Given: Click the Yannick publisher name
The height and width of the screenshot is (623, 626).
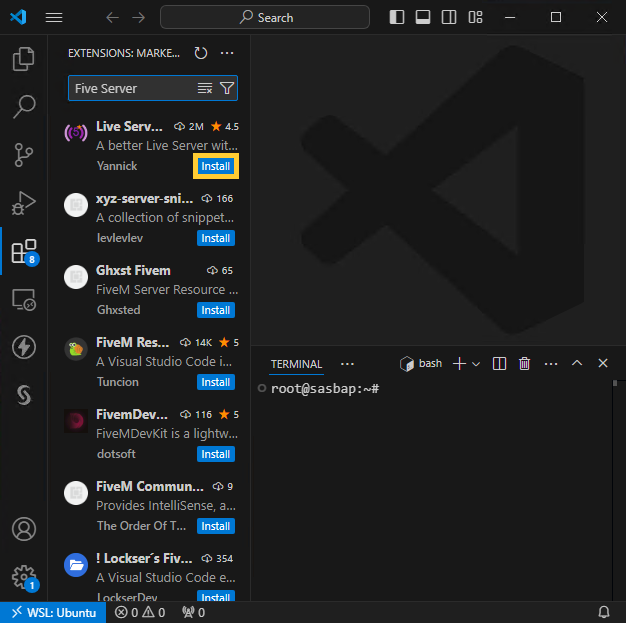Looking at the screenshot, I should click(x=117, y=166).
